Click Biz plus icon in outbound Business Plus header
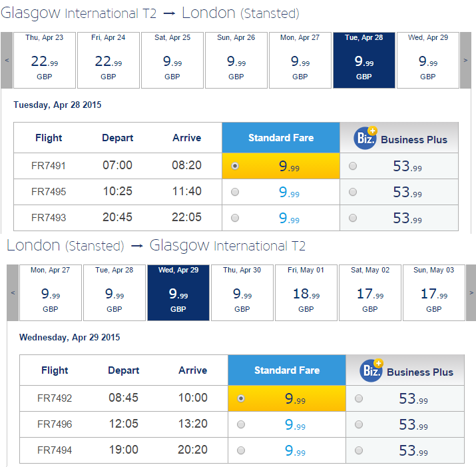This screenshot has height=467, width=476. tap(365, 138)
